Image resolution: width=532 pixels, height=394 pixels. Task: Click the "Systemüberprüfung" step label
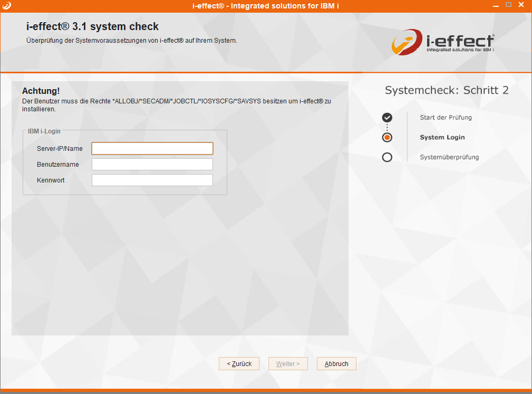(x=449, y=157)
